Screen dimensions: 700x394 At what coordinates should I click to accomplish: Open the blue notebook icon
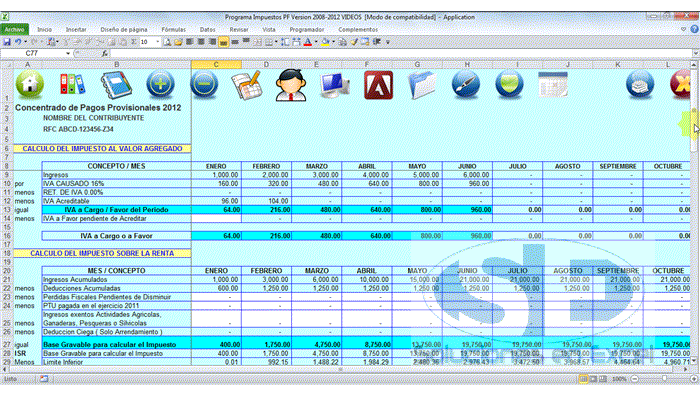(116, 85)
